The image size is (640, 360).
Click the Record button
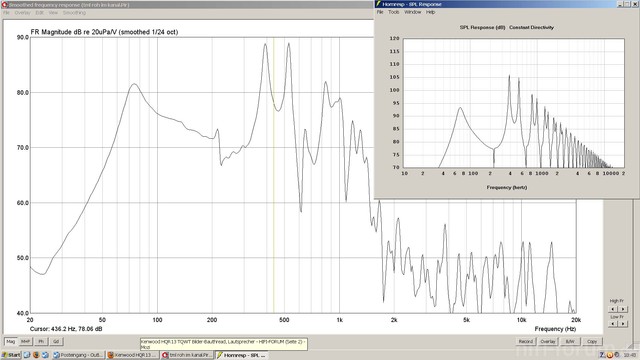pos(526,341)
